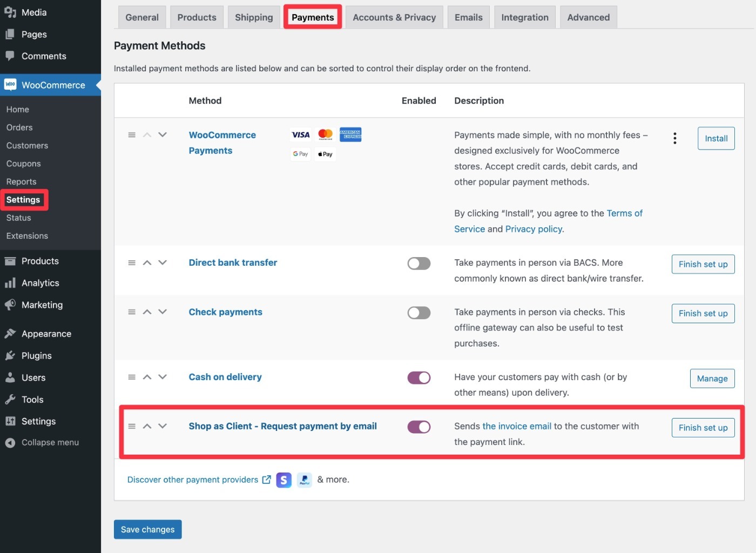Screen dimensions: 756x553
Task: Click the drag handle for Shop as Client
Action: pyautogui.click(x=132, y=426)
